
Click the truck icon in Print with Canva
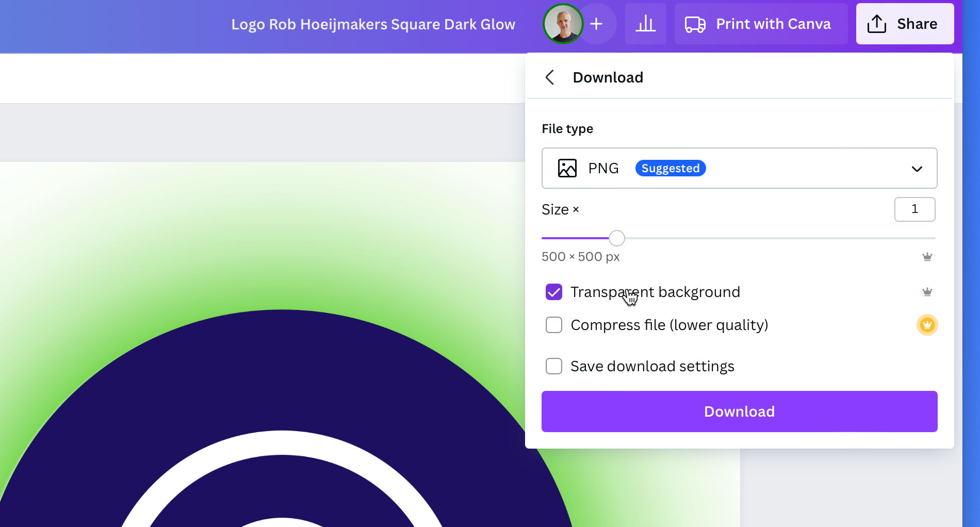point(694,24)
